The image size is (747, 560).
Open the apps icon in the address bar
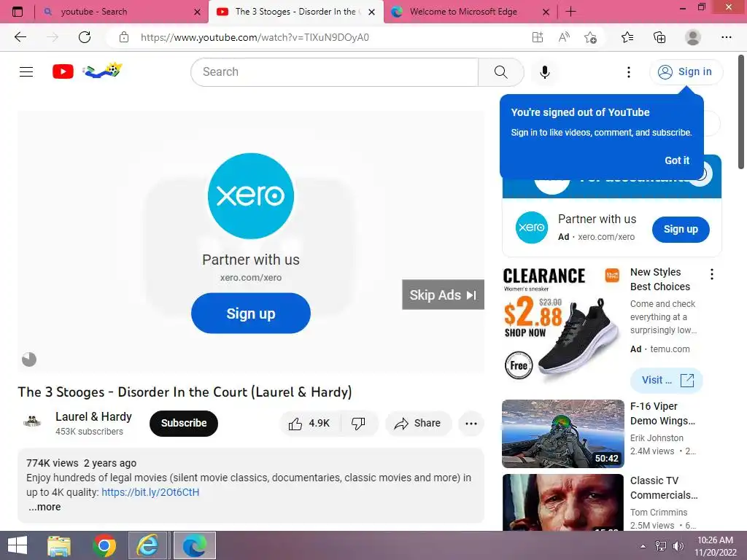(538, 37)
